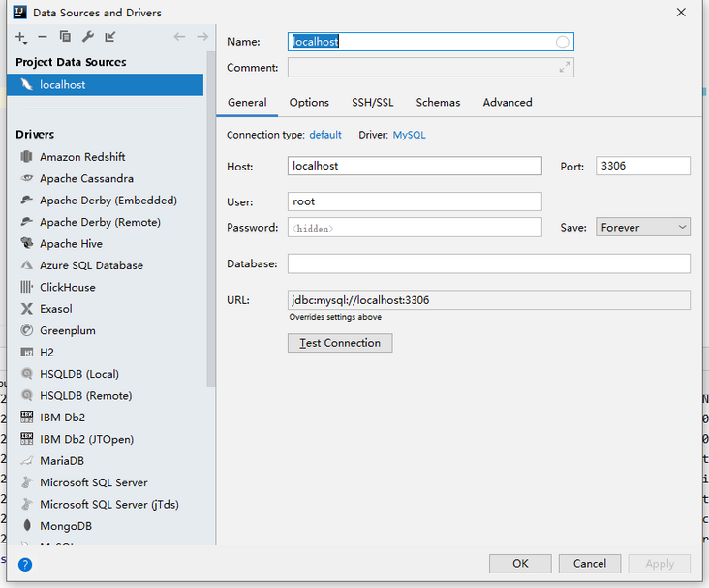Screen dimensions: 709x588
Task: Click the color circle in Name field
Action: point(563,42)
